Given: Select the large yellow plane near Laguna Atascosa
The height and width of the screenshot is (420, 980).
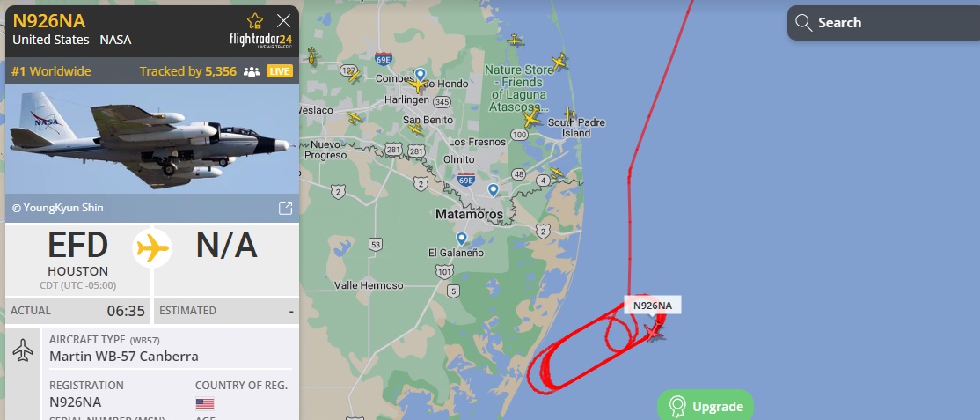Looking at the screenshot, I should pyautogui.click(x=530, y=118).
